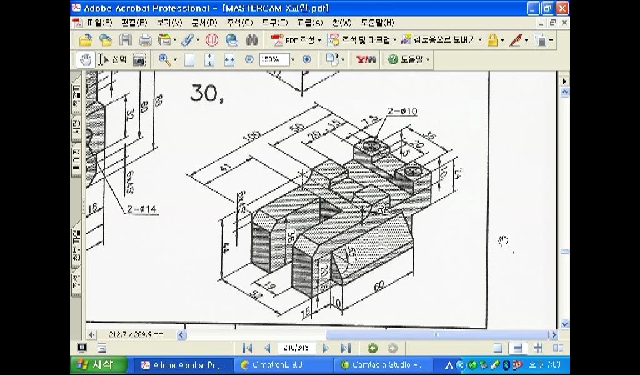Enable Single Page layout view
The image size is (640, 375).
[x=498, y=348]
